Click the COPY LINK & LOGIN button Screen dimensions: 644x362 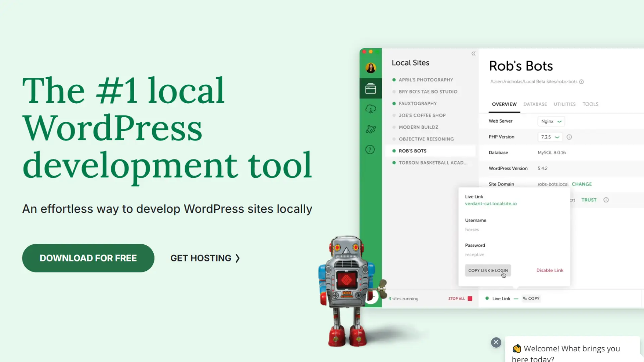point(488,270)
